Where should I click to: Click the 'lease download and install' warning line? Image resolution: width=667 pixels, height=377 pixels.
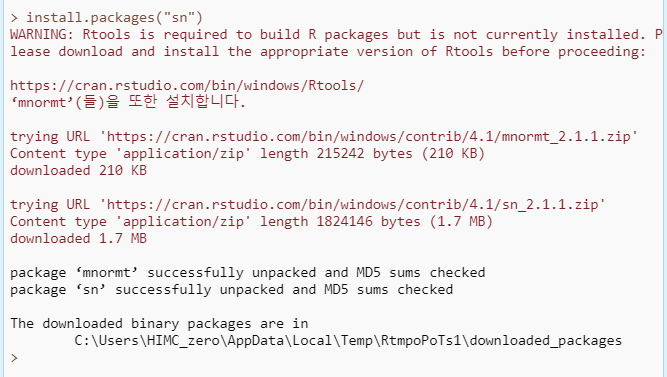(x=328, y=51)
